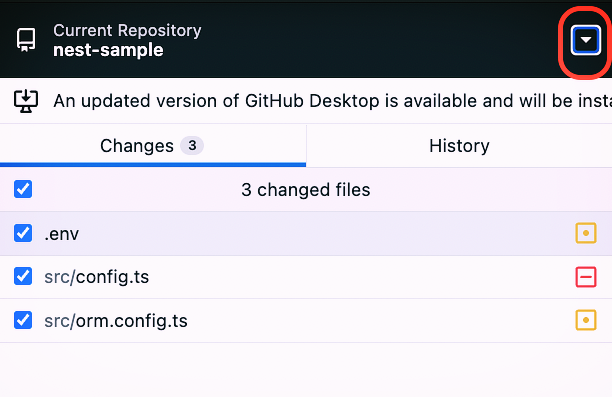Click the nest-sample repository name
This screenshot has height=397, width=612.
[x=108, y=50]
